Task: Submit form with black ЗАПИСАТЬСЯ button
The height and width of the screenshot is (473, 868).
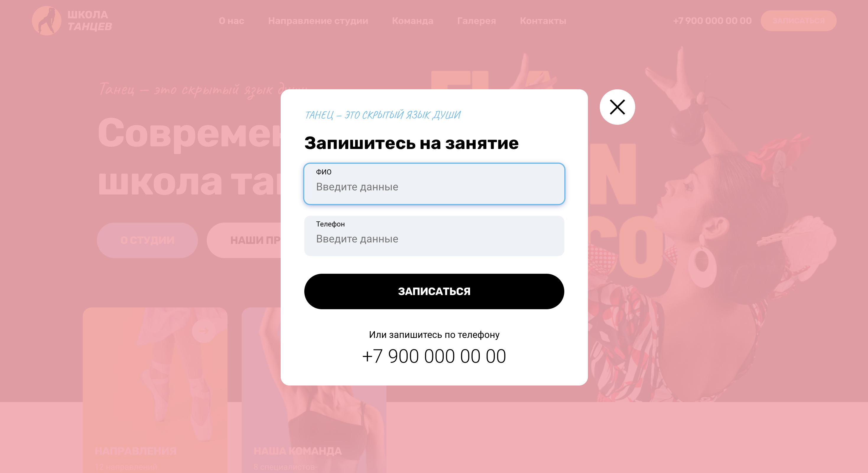Action: (434, 291)
